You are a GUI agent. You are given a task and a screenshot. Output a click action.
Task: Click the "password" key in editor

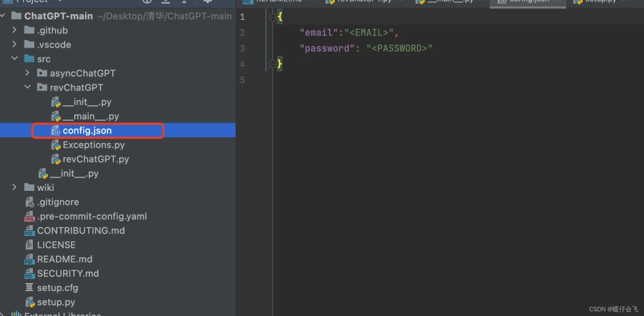point(327,48)
